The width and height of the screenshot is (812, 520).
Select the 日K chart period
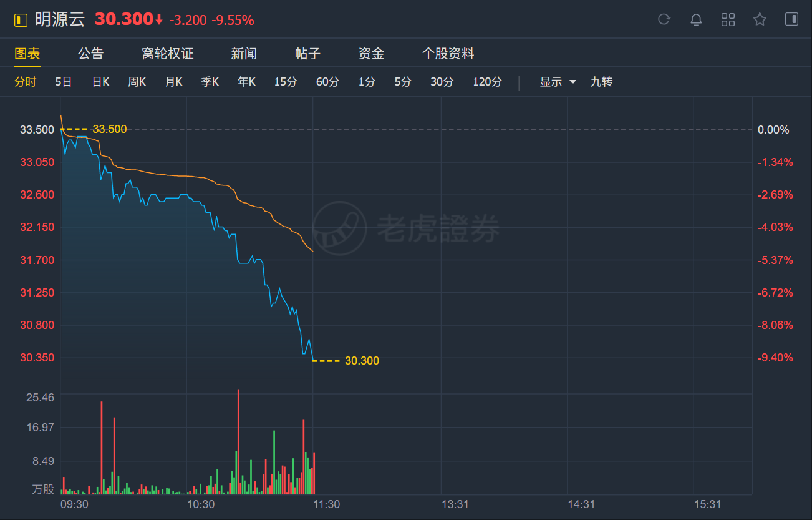100,82
